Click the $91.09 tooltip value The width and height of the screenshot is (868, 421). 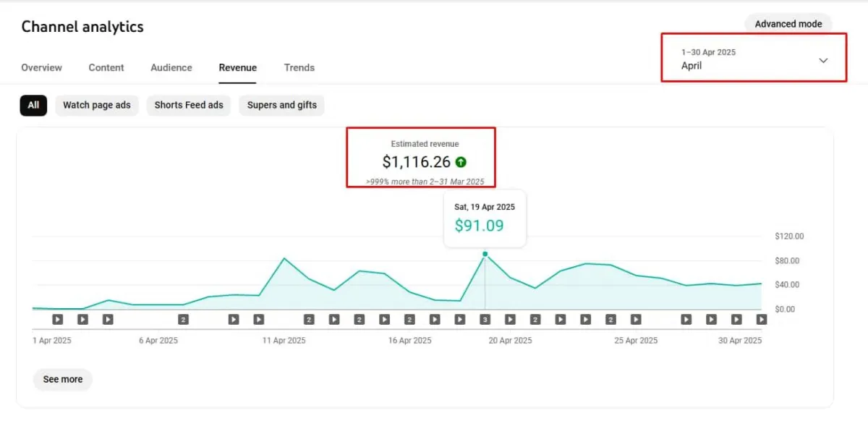tap(479, 225)
